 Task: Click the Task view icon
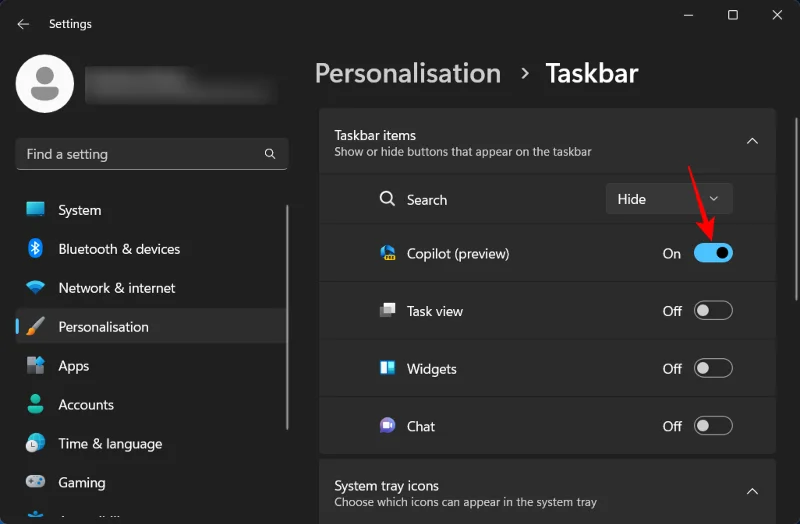tap(388, 310)
